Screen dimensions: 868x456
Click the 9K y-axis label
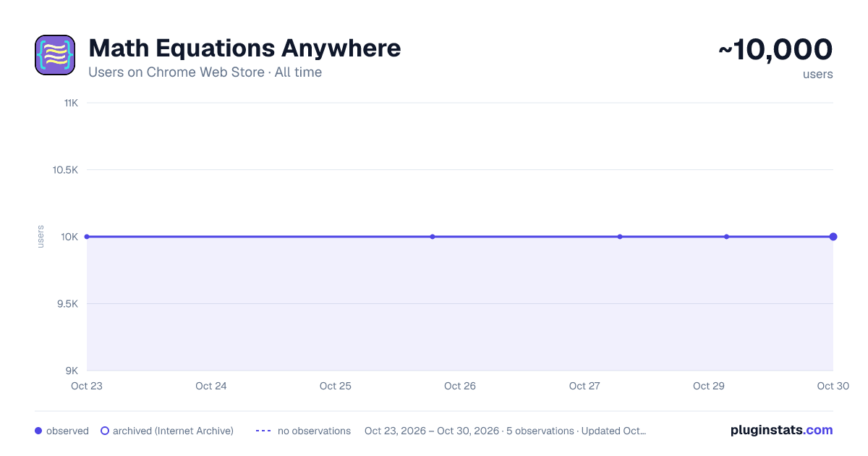click(72, 371)
